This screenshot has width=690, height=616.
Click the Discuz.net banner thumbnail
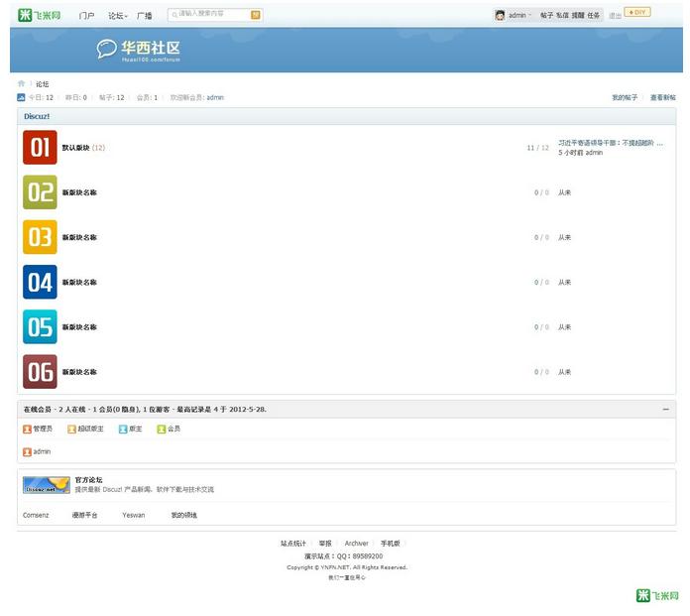[47, 485]
